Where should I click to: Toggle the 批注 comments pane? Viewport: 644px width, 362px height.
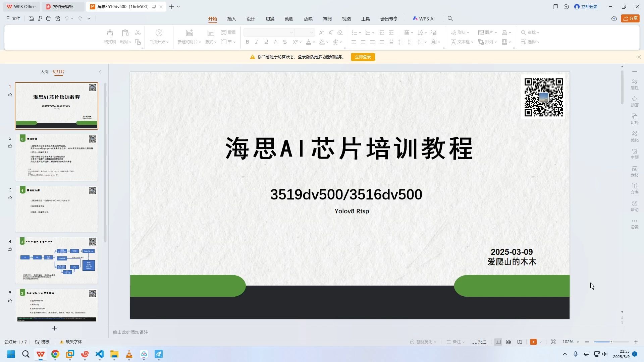click(479, 342)
